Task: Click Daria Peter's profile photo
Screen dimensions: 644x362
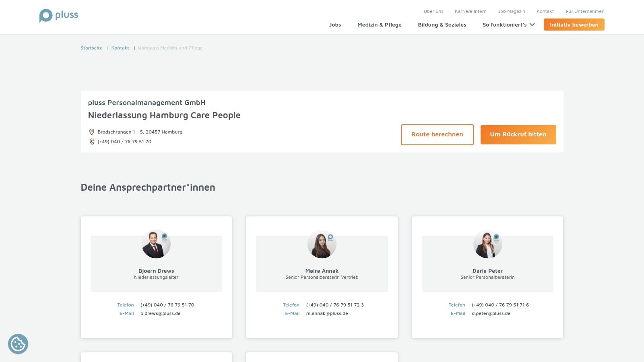Action: [x=487, y=244]
